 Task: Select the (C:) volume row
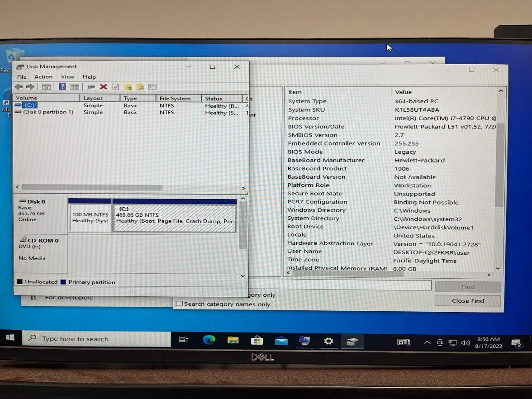(x=131, y=105)
